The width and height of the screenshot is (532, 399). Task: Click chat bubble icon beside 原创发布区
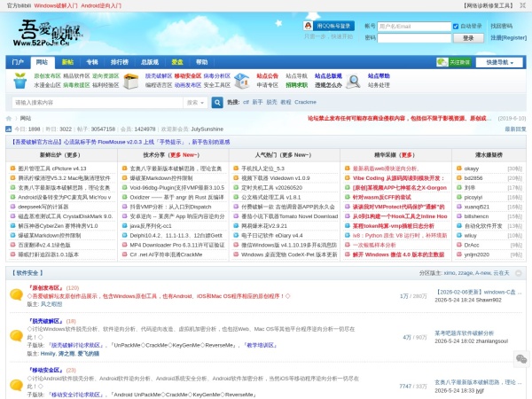pos(16,294)
